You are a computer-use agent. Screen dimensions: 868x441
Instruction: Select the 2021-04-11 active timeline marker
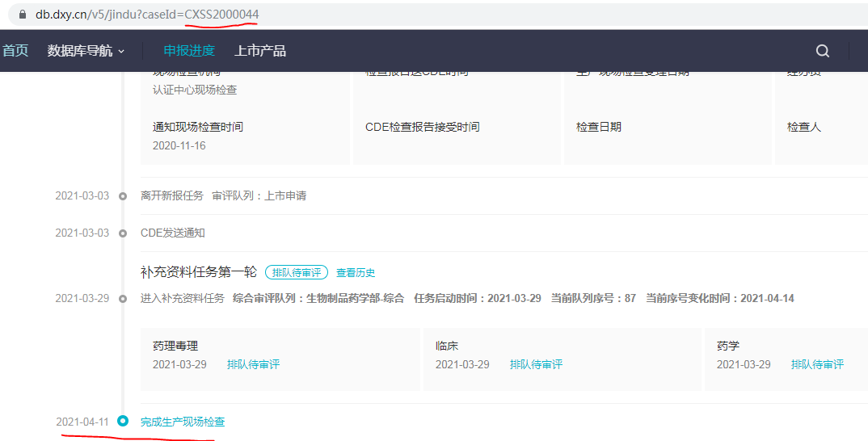tap(123, 421)
